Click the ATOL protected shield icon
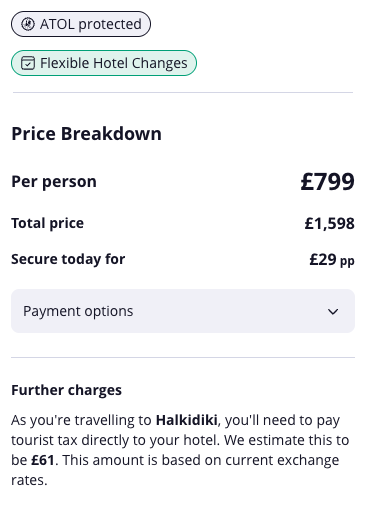The width and height of the screenshot is (368, 507). [28, 24]
